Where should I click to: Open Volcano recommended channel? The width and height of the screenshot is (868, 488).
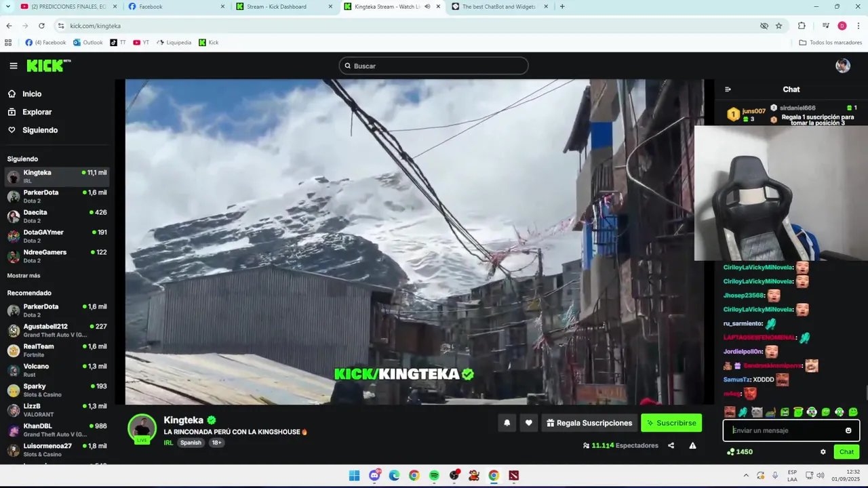click(58, 370)
